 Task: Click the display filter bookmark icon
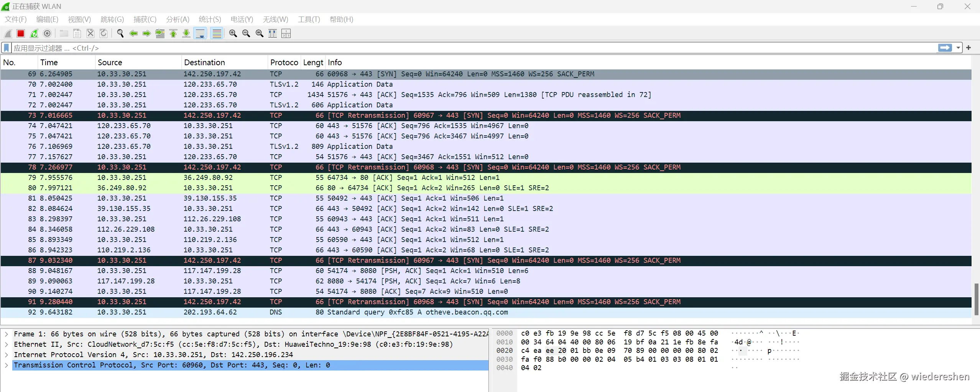pyautogui.click(x=7, y=48)
